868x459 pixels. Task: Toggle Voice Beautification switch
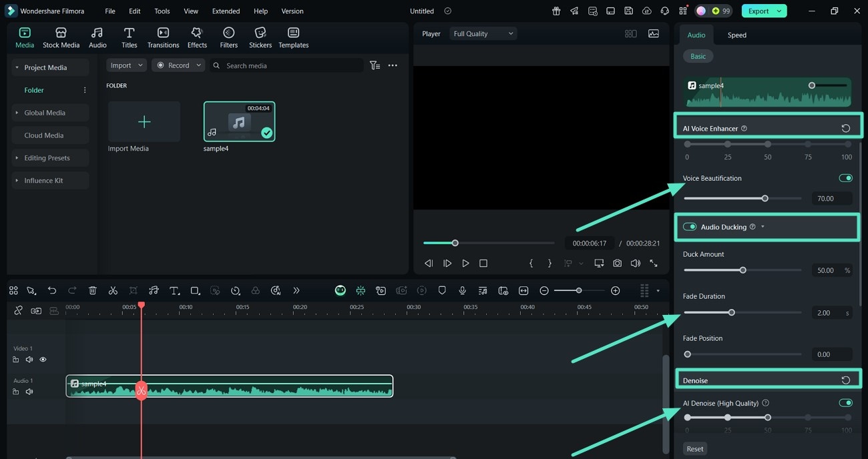click(845, 178)
